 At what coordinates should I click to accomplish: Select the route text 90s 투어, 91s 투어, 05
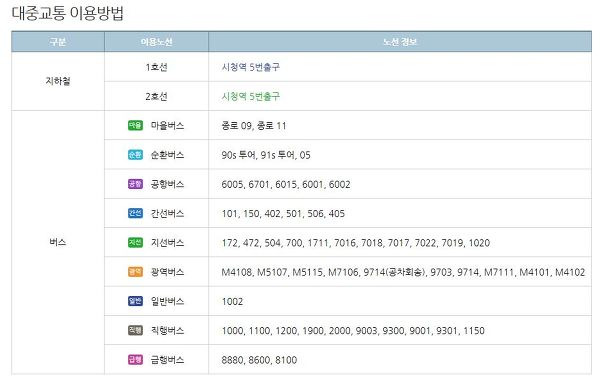[x=266, y=155]
